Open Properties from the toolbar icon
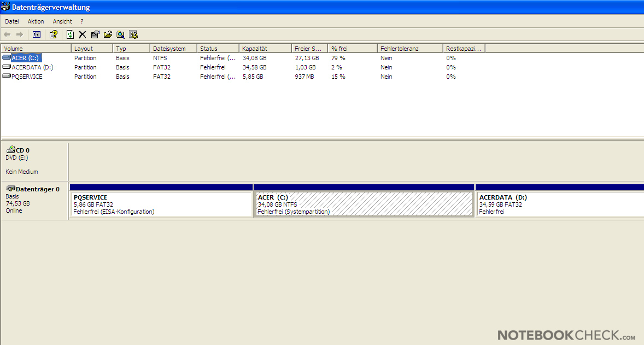644x345 pixels. (x=95, y=34)
